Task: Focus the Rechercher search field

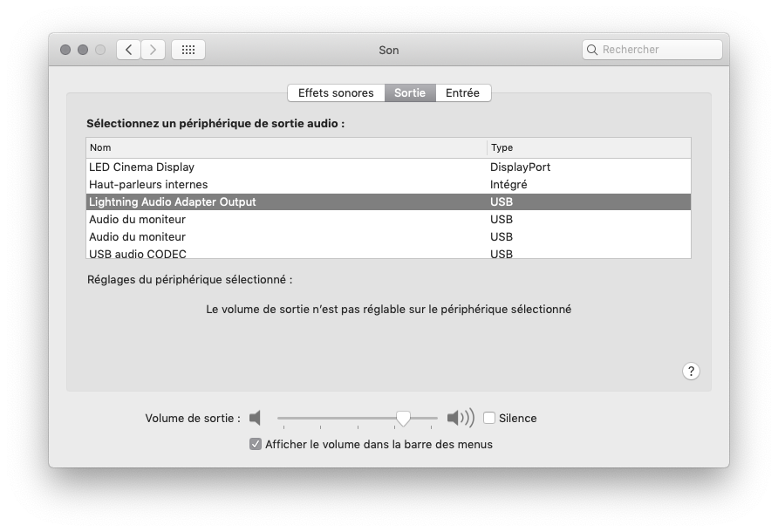Action: click(652, 50)
